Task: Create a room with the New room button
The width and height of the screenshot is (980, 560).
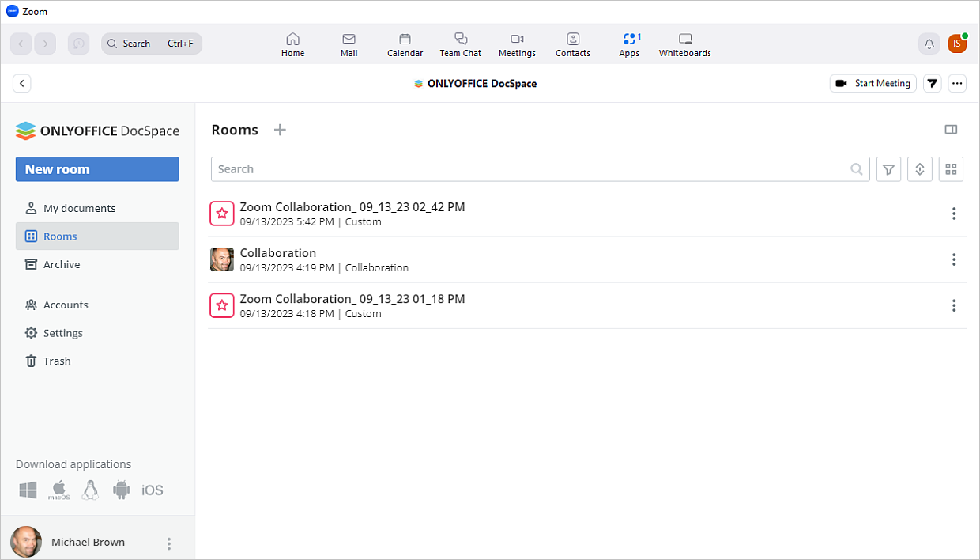Action: point(97,168)
